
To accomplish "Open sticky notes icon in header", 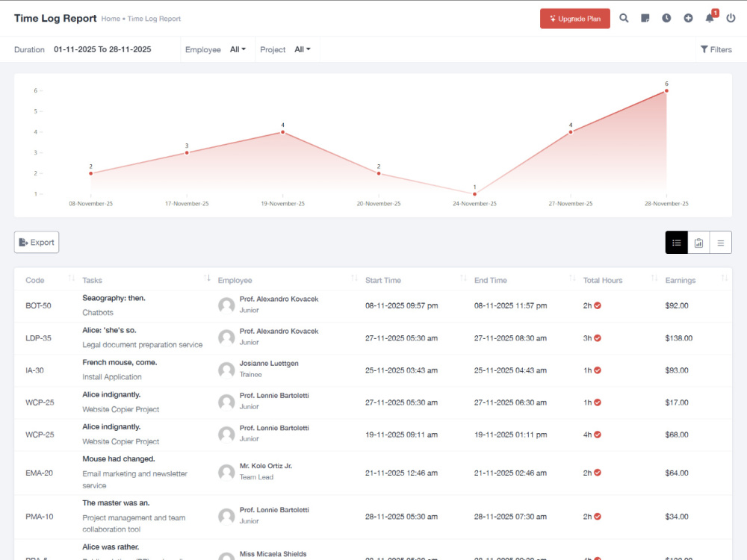I will tap(645, 18).
